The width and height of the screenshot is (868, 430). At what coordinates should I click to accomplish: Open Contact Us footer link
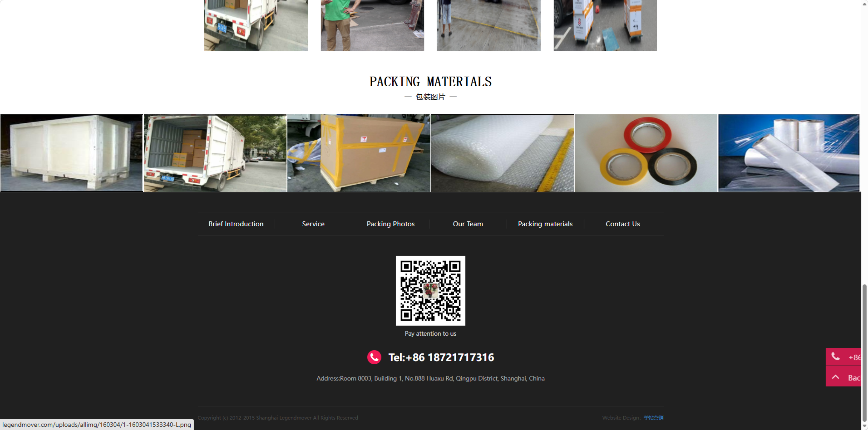623,224
